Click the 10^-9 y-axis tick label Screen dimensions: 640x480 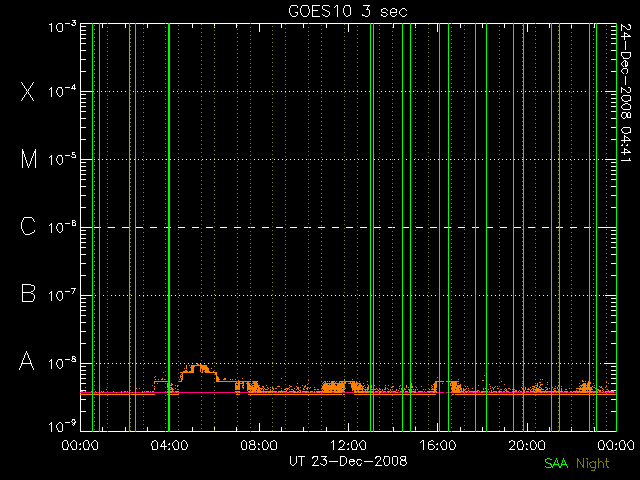62,427
